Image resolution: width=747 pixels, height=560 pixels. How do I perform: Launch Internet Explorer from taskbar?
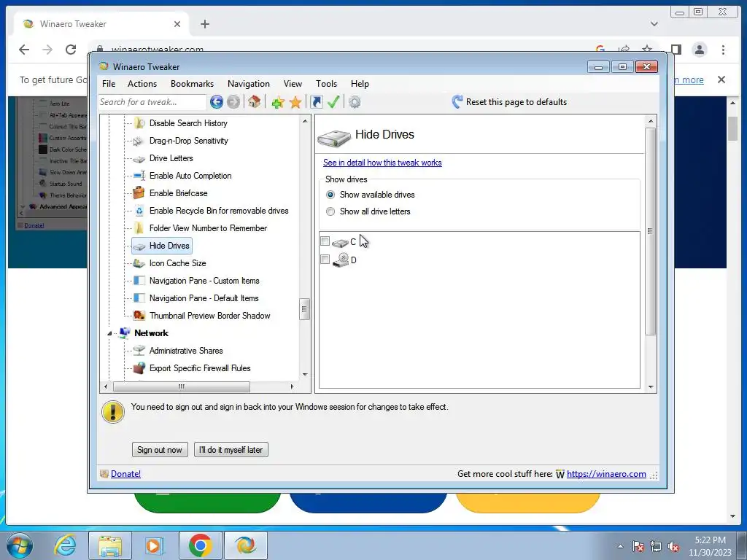point(64,545)
